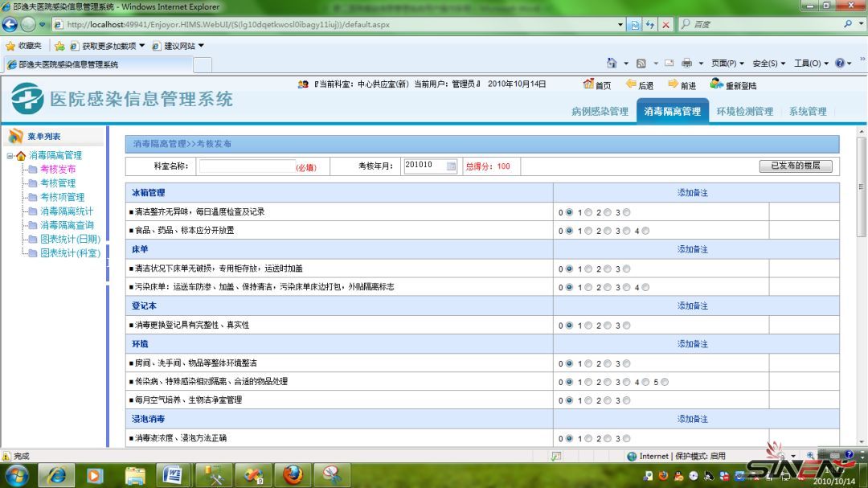Click the 科室名称 input field
This screenshot has height=488, width=868.
click(x=247, y=166)
